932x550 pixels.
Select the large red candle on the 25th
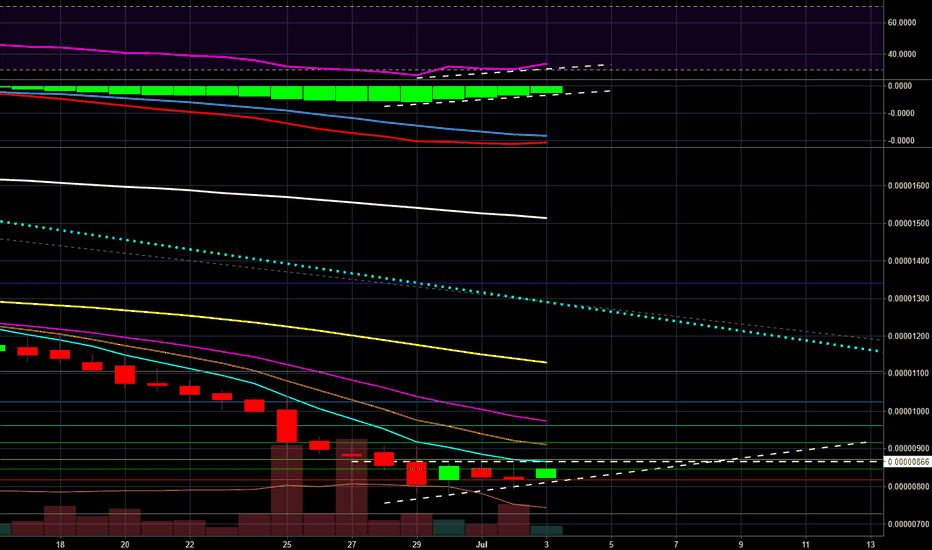[x=287, y=426]
